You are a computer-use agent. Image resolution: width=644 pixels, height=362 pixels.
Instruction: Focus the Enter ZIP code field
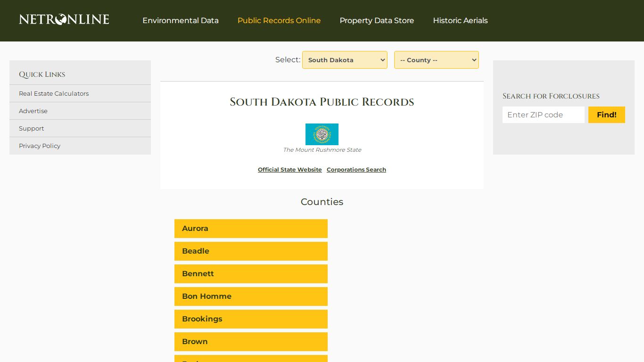pyautogui.click(x=544, y=115)
